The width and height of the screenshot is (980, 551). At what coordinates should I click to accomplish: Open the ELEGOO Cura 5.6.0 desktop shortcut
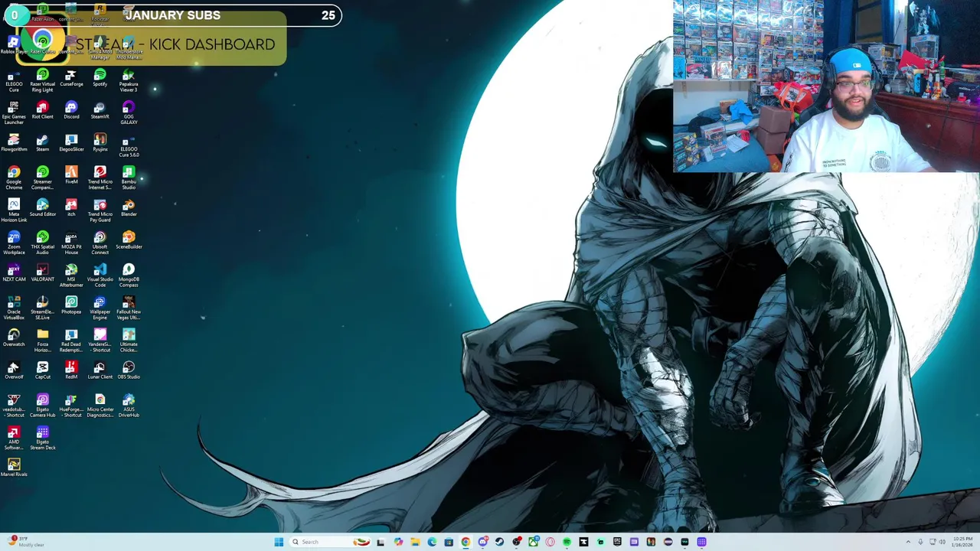(129, 145)
